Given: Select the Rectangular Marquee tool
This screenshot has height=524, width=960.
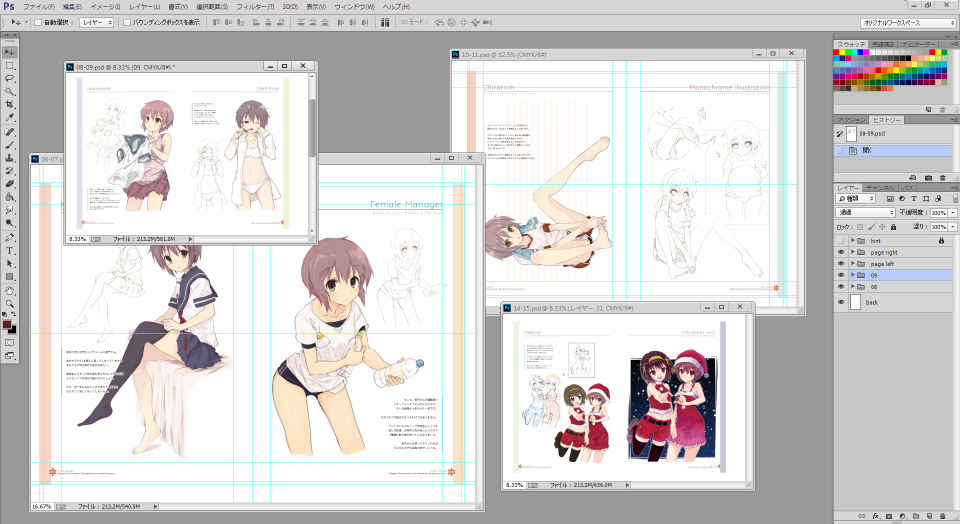Looking at the screenshot, I should (x=10, y=66).
